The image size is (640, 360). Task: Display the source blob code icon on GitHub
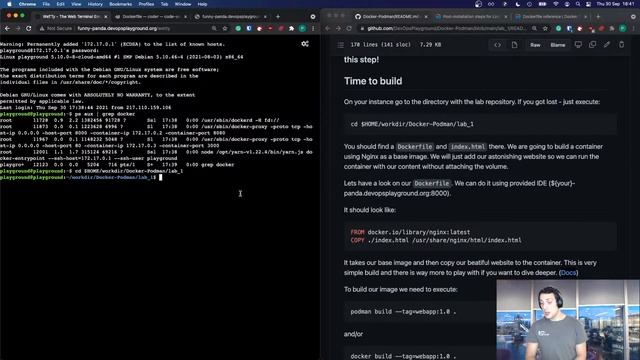[x=498, y=45]
